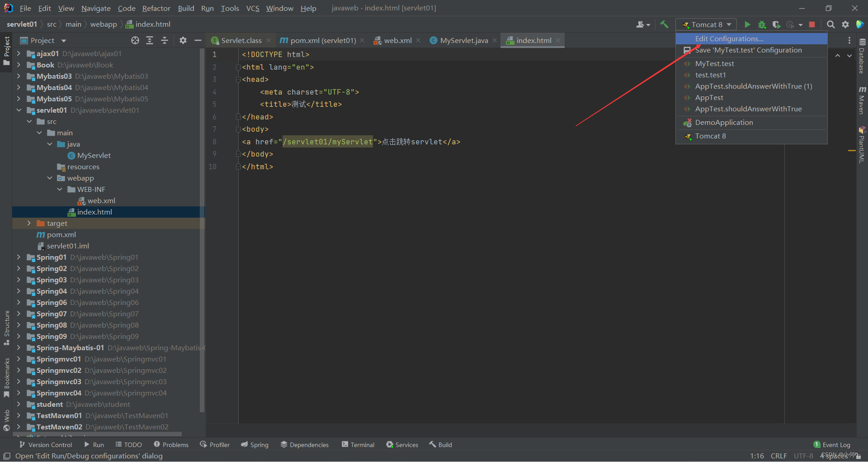The height and width of the screenshot is (462, 868).
Task: Open the Structure tool window
Action: (x=6, y=328)
